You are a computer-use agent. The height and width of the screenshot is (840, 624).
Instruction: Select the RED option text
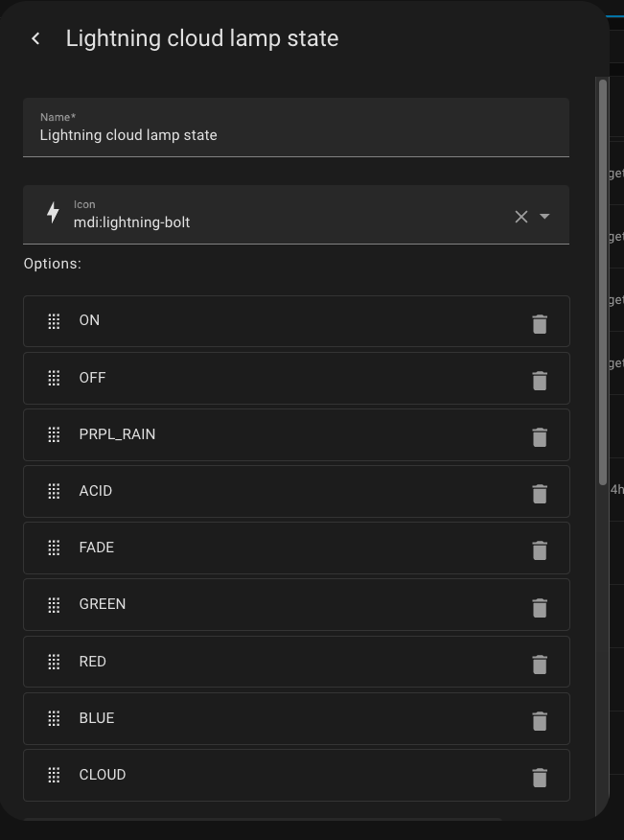point(93,662)
